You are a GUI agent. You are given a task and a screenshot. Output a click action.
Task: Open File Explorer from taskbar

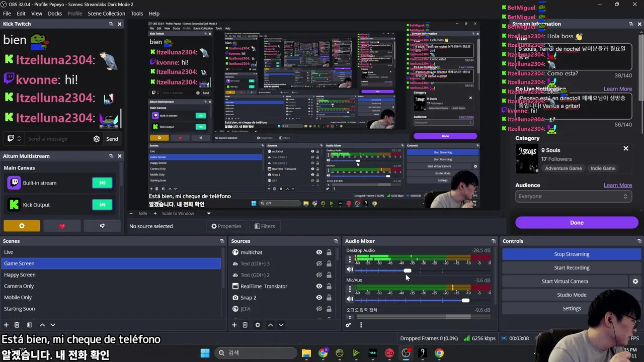coord(306,353)
